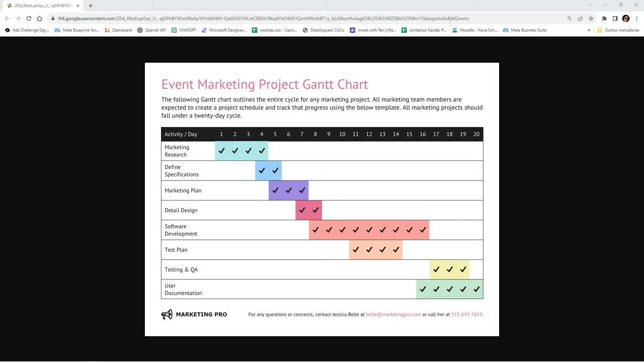Viewport: 644px width, 362px height.
Task: Click the day 20 column header
Action: point(476,134)
